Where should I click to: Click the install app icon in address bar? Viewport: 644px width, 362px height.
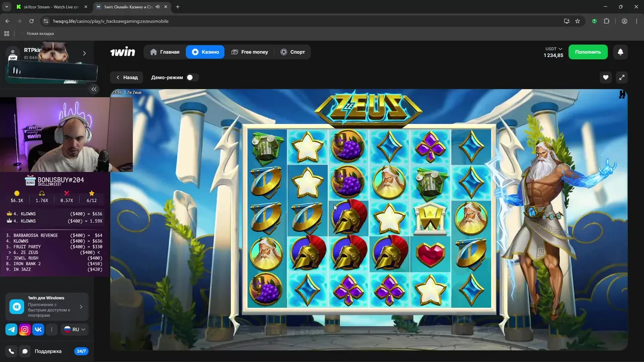(567, 21)
